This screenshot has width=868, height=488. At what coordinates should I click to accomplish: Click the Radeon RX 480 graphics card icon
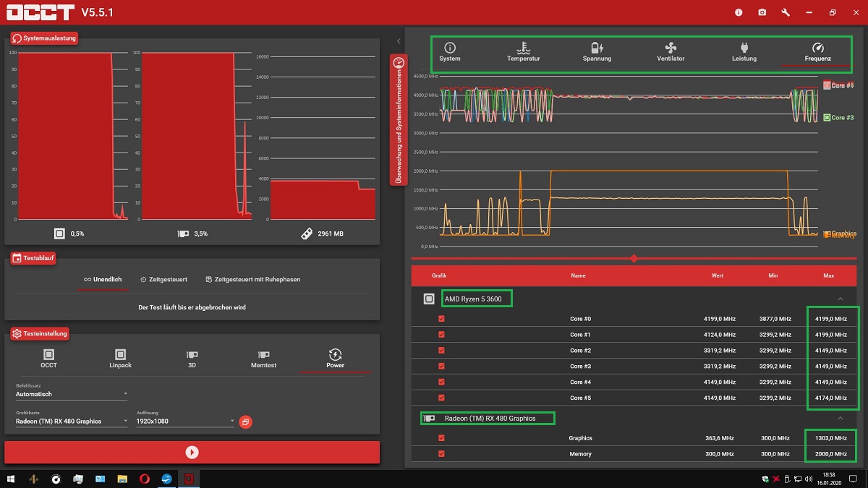429,418
